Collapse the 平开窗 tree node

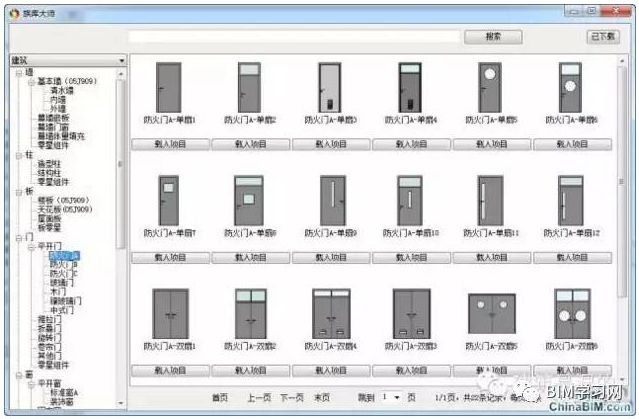click(x=31, y=384)
